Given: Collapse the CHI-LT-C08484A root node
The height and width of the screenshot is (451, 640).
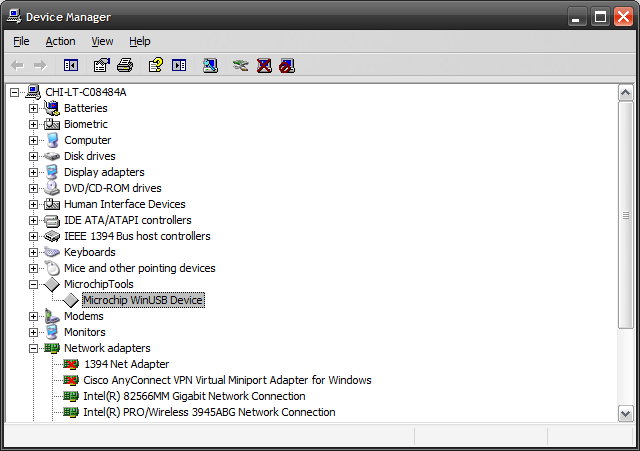Looking at the screenshot, I should coord(14,92).
